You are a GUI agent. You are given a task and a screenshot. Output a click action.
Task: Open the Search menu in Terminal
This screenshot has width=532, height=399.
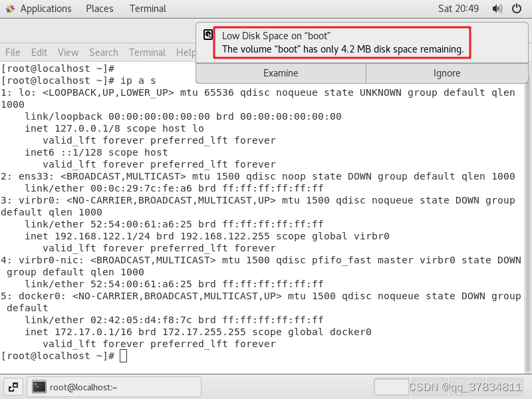103,53
